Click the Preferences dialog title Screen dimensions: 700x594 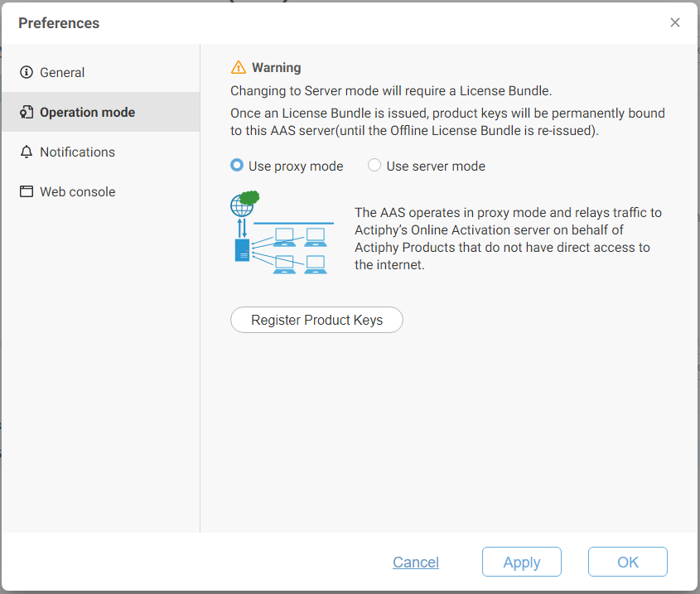click(x=59, y=22)
